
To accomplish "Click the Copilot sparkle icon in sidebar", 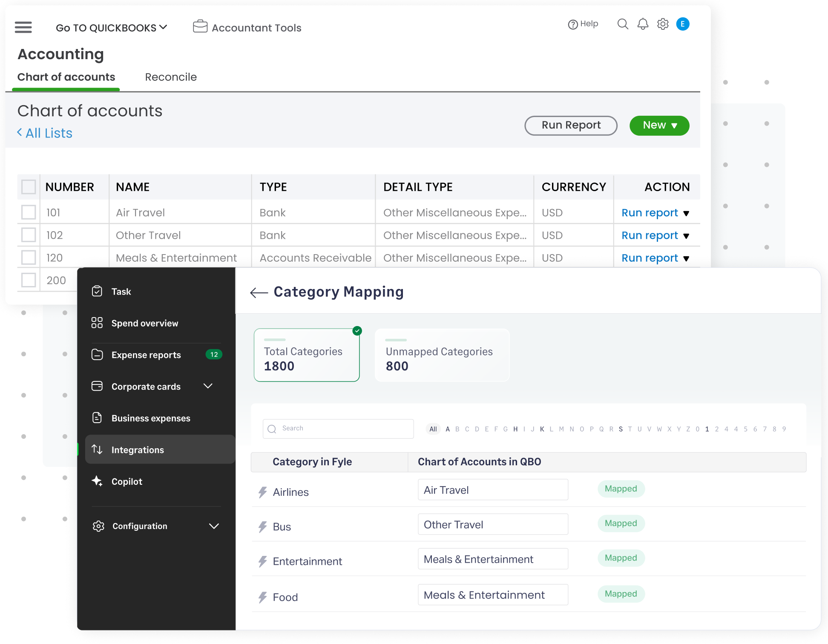I will 97,481.
